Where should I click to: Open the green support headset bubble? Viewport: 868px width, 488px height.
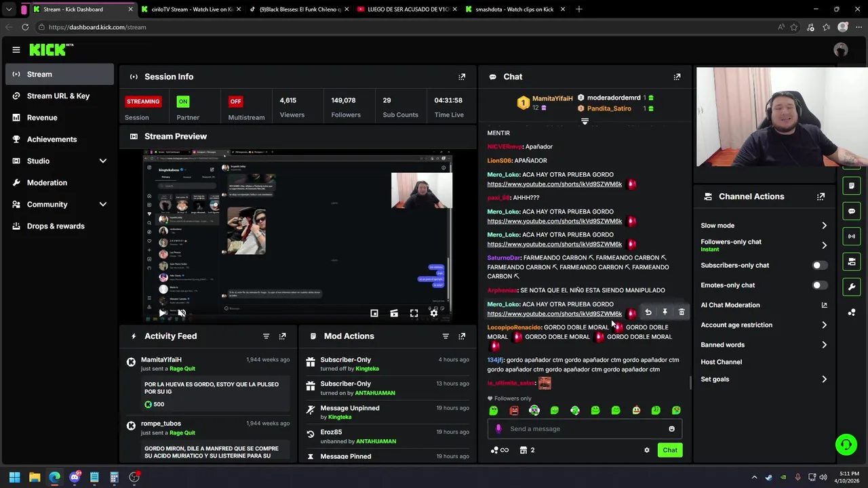pyautogui.click(x=846, y=445)
